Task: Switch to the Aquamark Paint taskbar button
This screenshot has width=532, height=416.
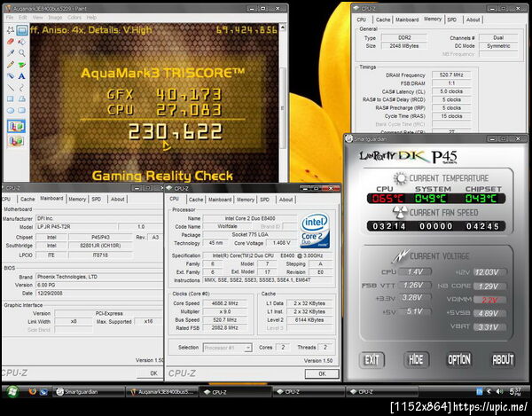Action: [161, 392]
